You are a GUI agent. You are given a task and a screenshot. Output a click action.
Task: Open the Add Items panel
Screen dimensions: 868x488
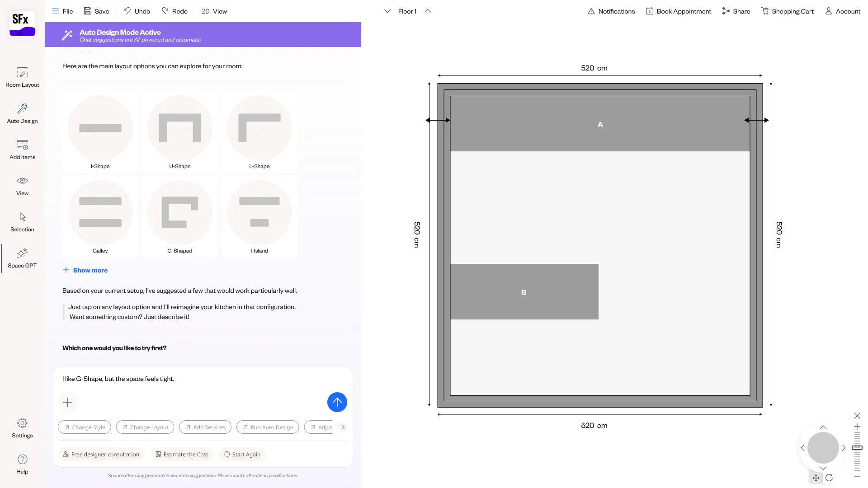pos(22,150)
